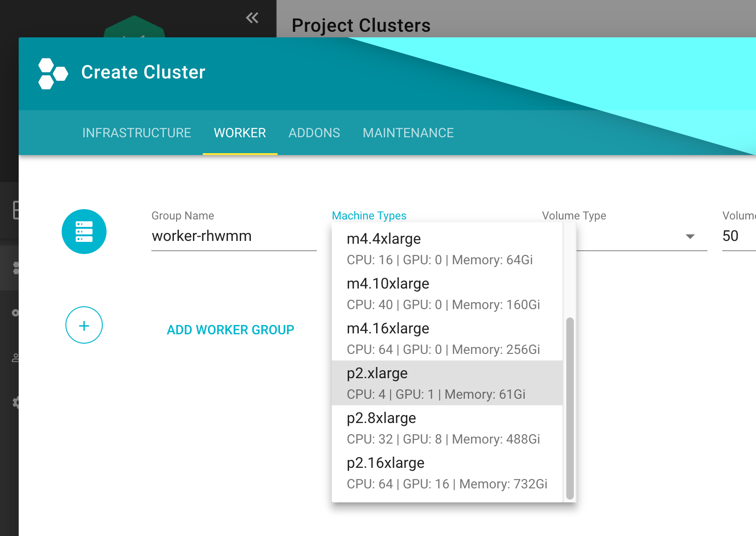Open the Volume Type dropdown arrow

click(690, 236)
